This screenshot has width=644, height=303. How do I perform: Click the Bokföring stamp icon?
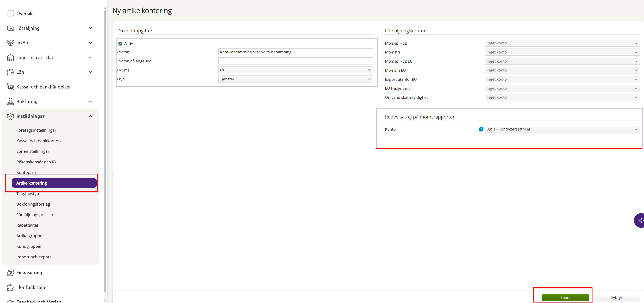coord(10,102)
